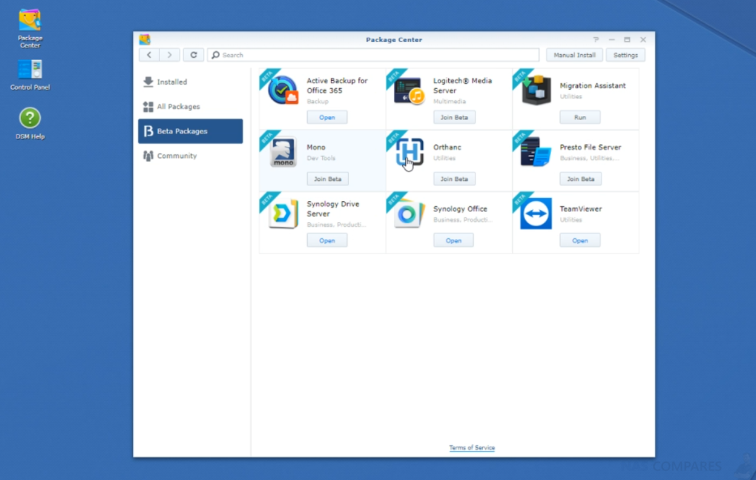Open Synology Drive Server
The width and height of the screenshot is (756, 480).
coord(327,240)
